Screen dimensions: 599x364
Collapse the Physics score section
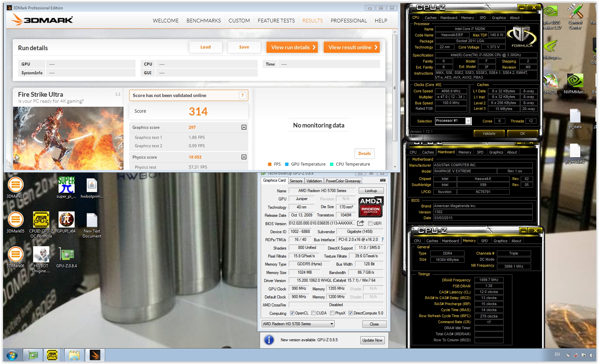[x=244, y=157]
